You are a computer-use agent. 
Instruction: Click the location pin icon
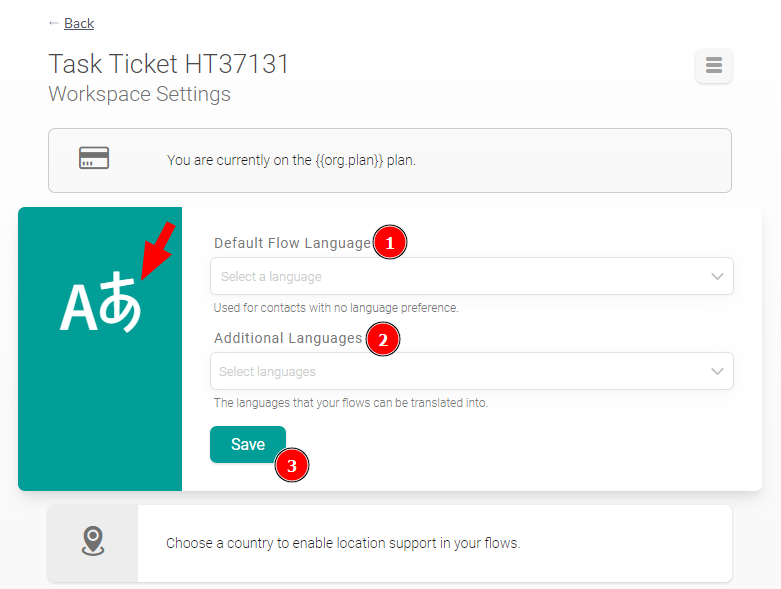[x=93, y=542]
